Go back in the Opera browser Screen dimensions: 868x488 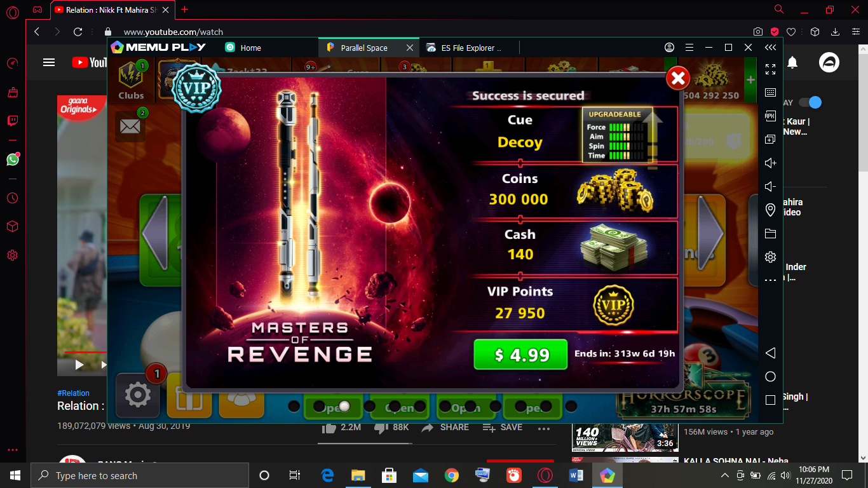37,32
